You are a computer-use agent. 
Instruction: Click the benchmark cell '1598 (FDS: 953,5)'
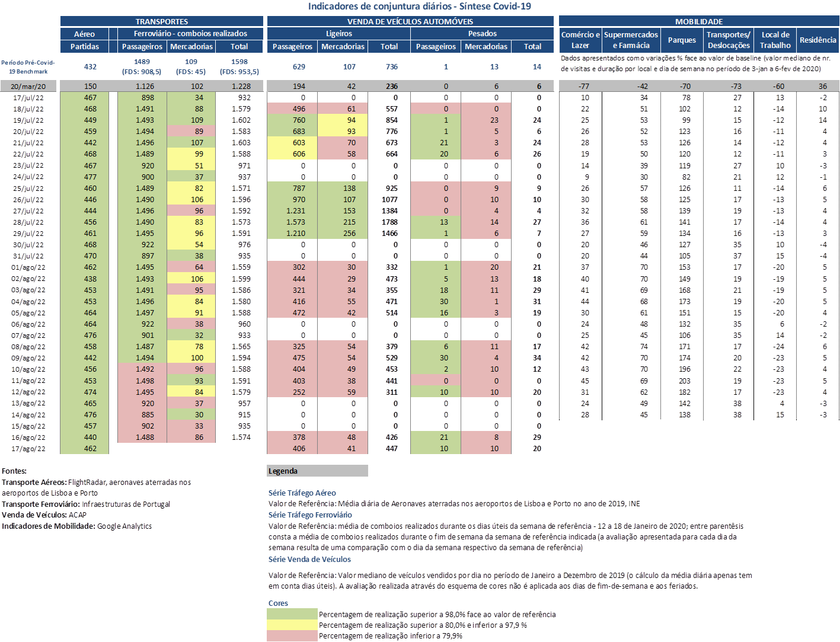[x=239, y=66]
